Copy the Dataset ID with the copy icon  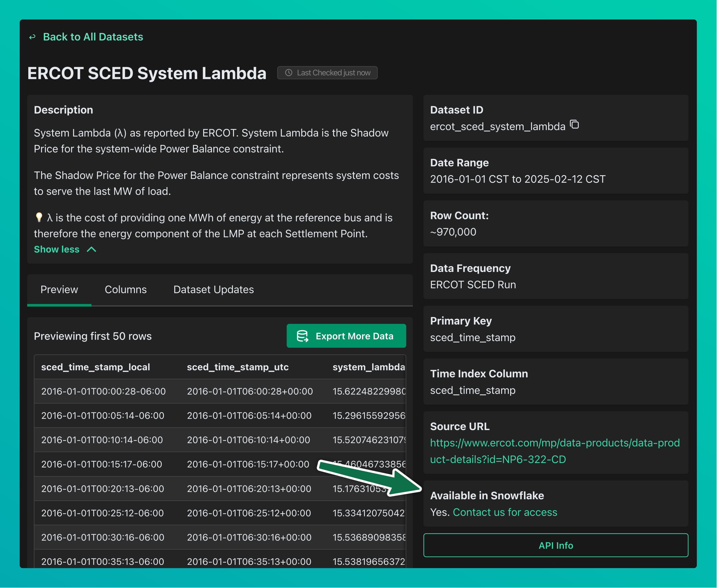point(575,125)
